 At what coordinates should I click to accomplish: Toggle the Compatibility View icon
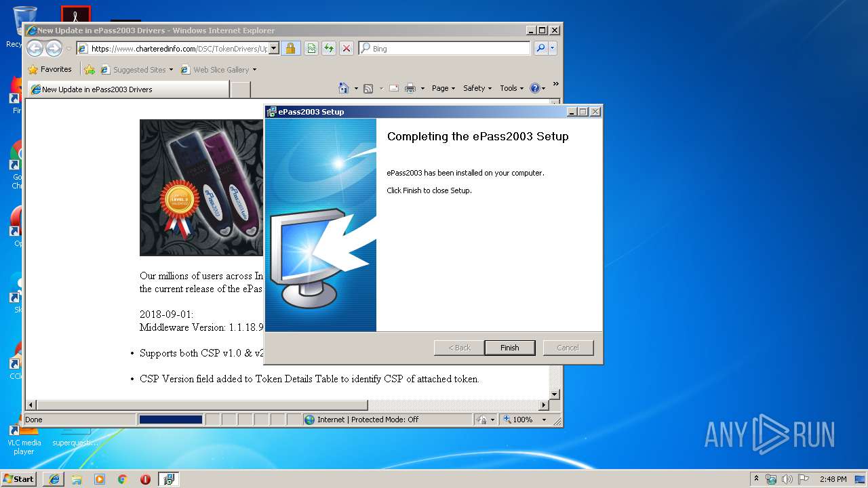[x=311, y=48]
